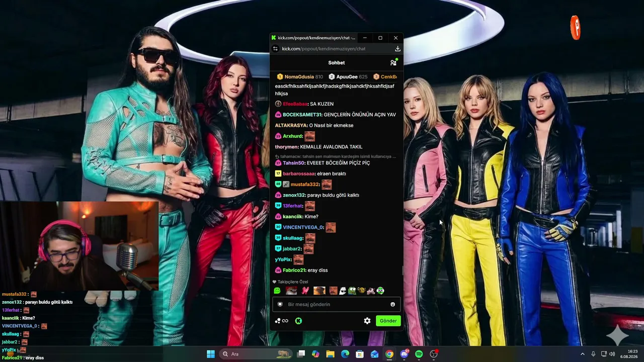Open the emoji picker in message box
Image resolution: width=644 pixels, height=362 pixels.
pos(393,304)
